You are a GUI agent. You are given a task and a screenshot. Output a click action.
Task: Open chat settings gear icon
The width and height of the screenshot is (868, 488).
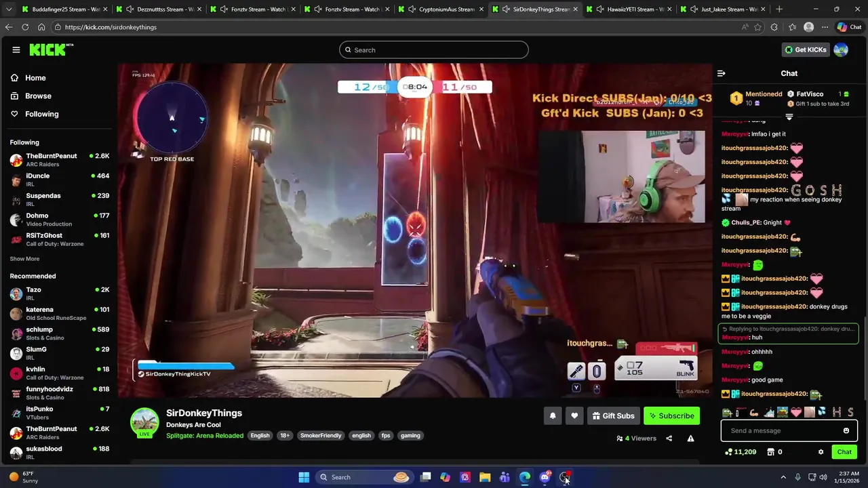point(821,452)
